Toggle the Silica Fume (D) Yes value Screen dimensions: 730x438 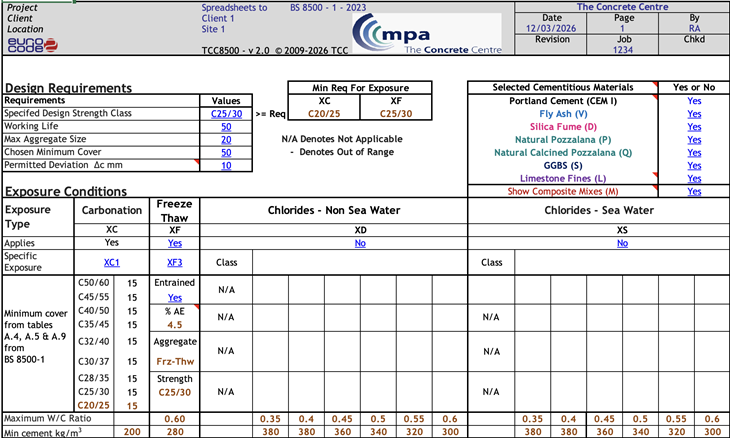pos(694,127)
